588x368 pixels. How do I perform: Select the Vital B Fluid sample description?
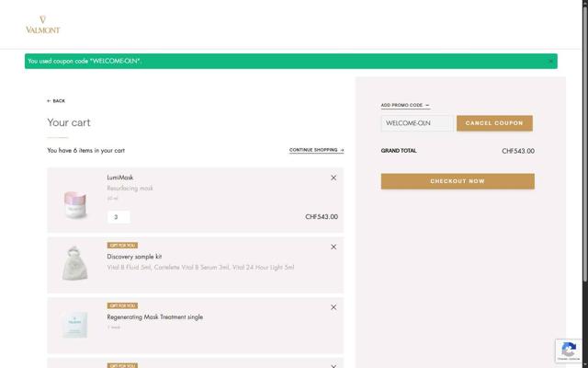[x=200, y=268]
